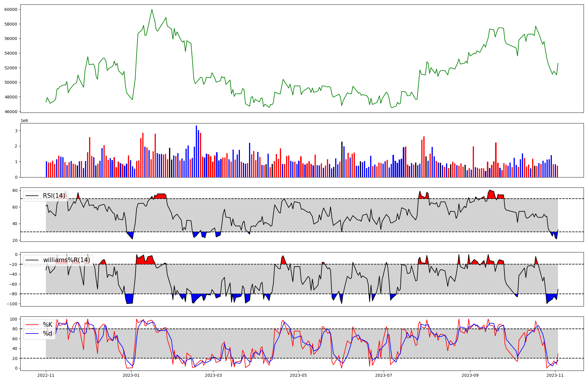Click the williams%R(14) legend label
Image resolution: width=588 pixels, height=382 pixels.
[x=66, y=260]
